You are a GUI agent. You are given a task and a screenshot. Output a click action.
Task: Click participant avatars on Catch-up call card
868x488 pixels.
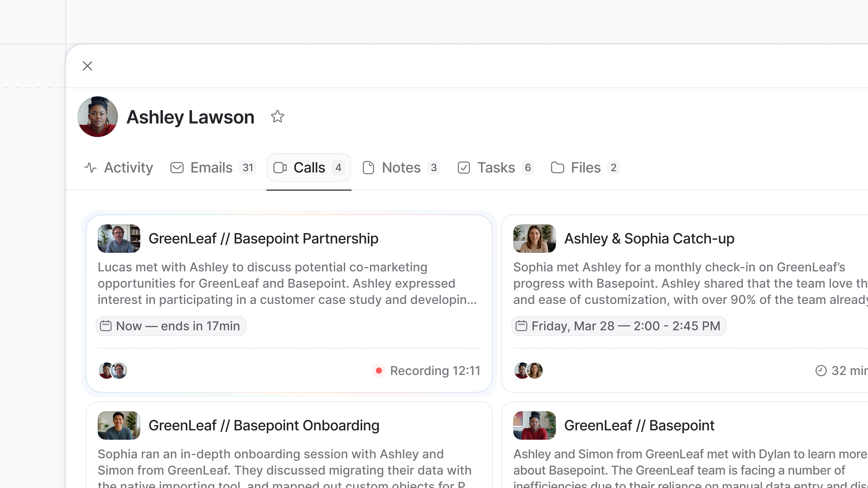pyautogui.click(x=528, y=371)
